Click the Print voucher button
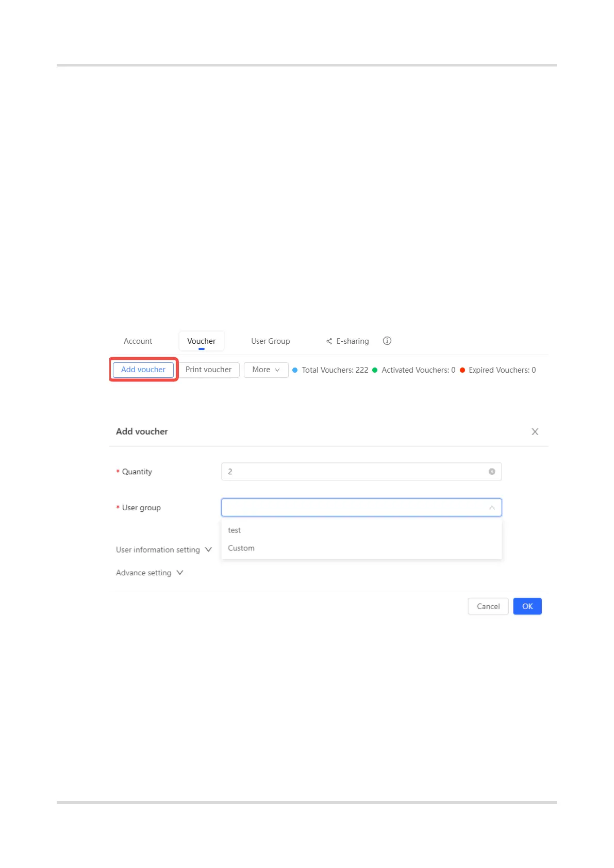The image size is (614, 868). pos(208,370)
